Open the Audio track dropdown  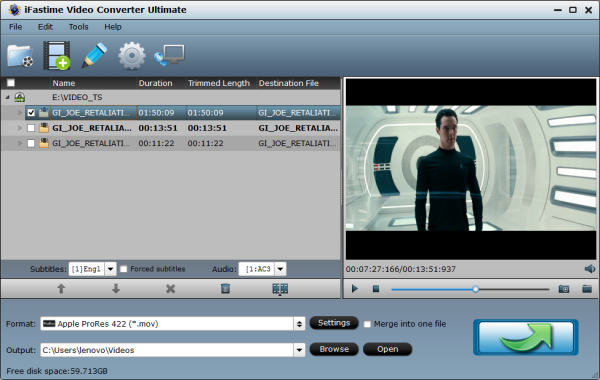(x=280, y=269)
